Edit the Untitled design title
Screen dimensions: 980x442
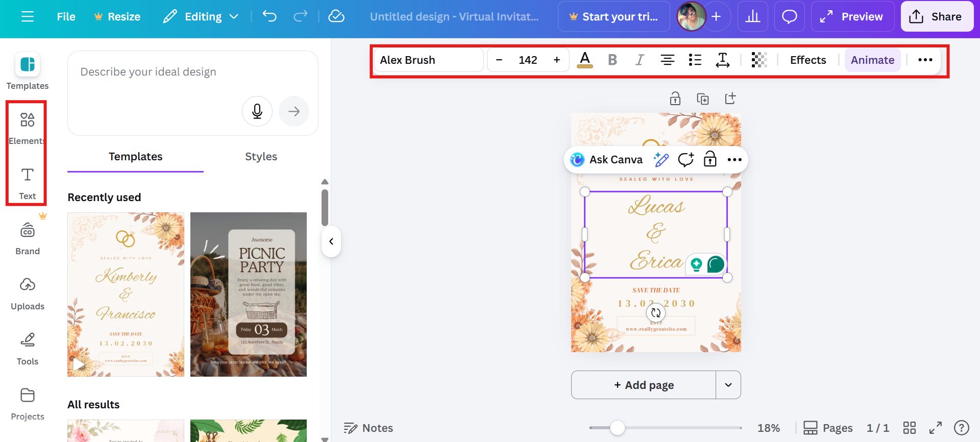(454, 16)
